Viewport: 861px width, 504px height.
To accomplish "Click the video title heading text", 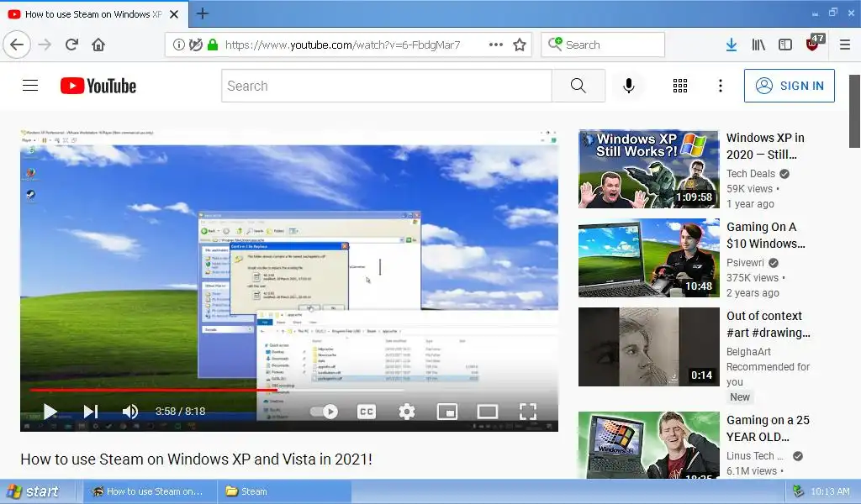I will pyautogui.click(x=196, y=459).
